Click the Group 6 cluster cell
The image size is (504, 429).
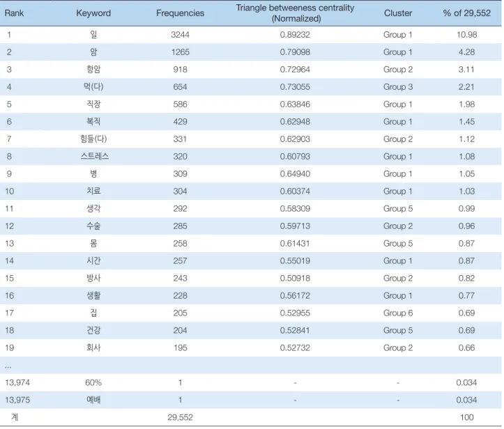(x=398, y=313)
